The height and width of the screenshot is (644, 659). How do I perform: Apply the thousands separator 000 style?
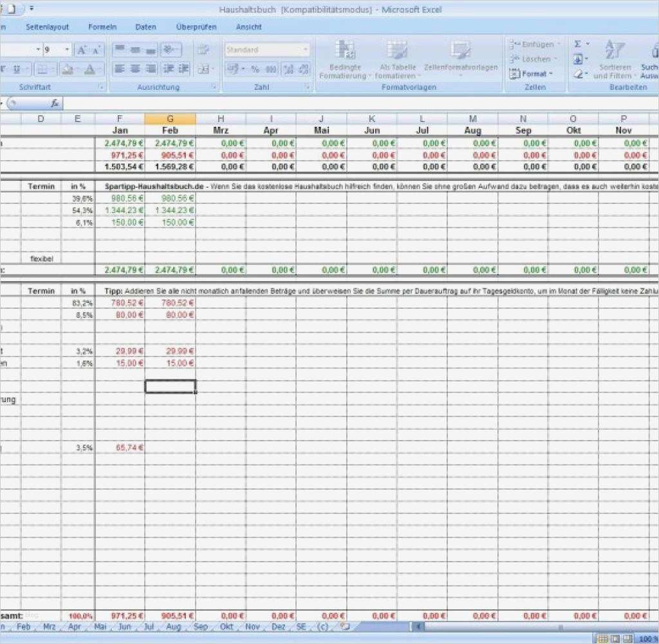(x=271, y=69)
